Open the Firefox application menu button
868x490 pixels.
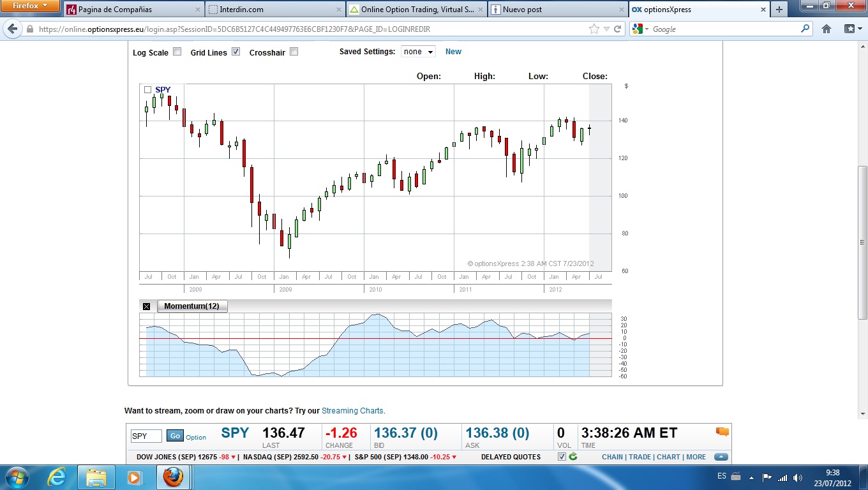(x=31, y=6)
